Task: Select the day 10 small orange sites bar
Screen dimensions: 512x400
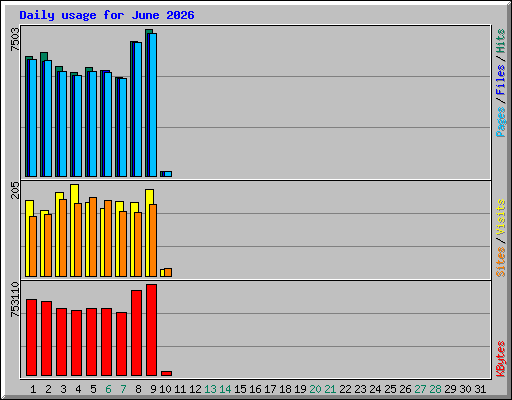Action: point(168,272)
